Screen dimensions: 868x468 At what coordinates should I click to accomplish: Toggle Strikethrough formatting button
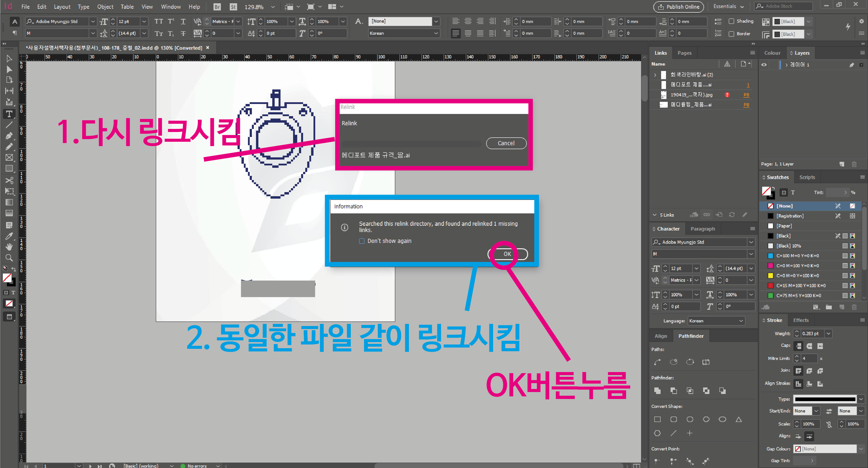point(183,33)
